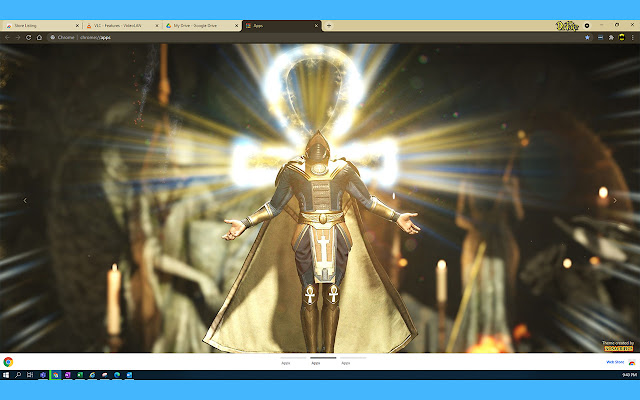Open OneNote from the taskbar
Image resolution: width=640 pixels, height=400 pixels.
click(68, 375)
